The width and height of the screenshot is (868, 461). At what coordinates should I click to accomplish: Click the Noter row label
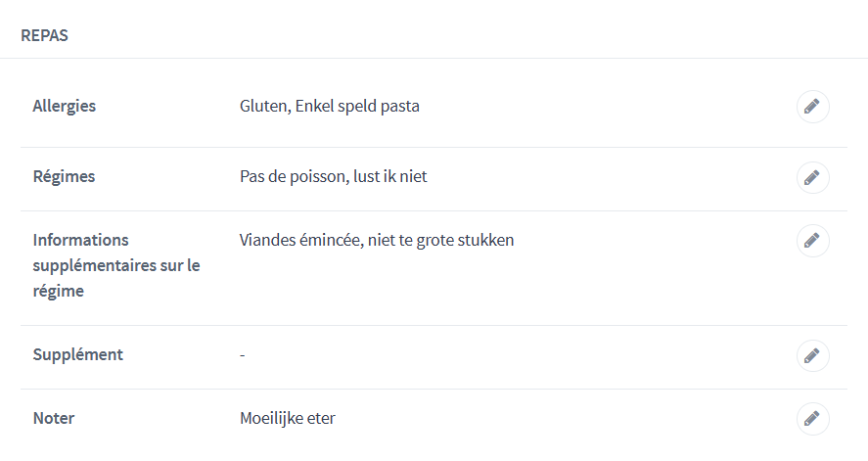pyautogui.click(x=54, y=418)
